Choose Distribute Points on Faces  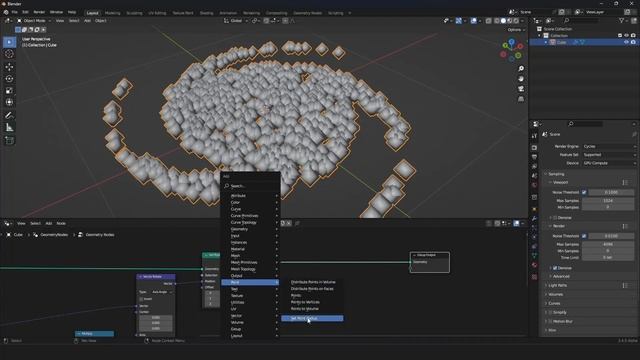(312, 289)
